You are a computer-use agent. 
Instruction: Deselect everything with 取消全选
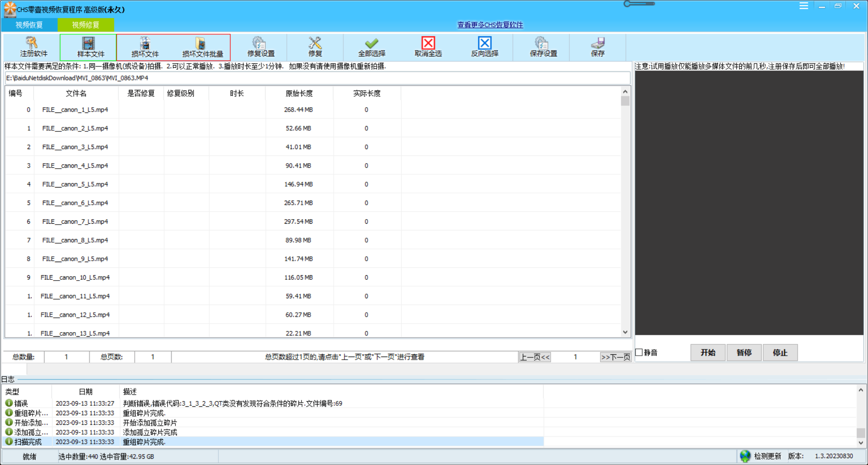[x=428, y=47]
